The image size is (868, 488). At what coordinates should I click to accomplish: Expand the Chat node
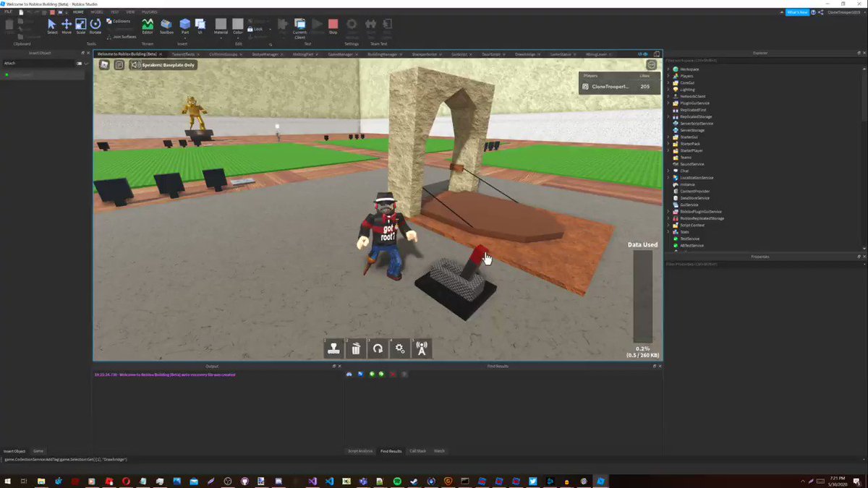tap(668, 171)
